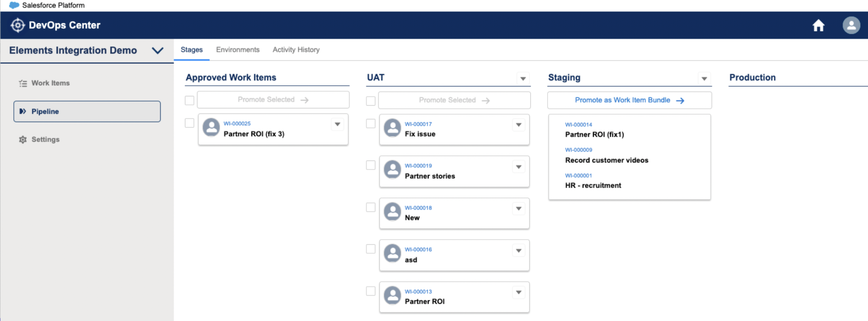Open work item link WI-000013
Viewport: 868px width, 321px height.
pyautogui.click(x=418, y=291)
